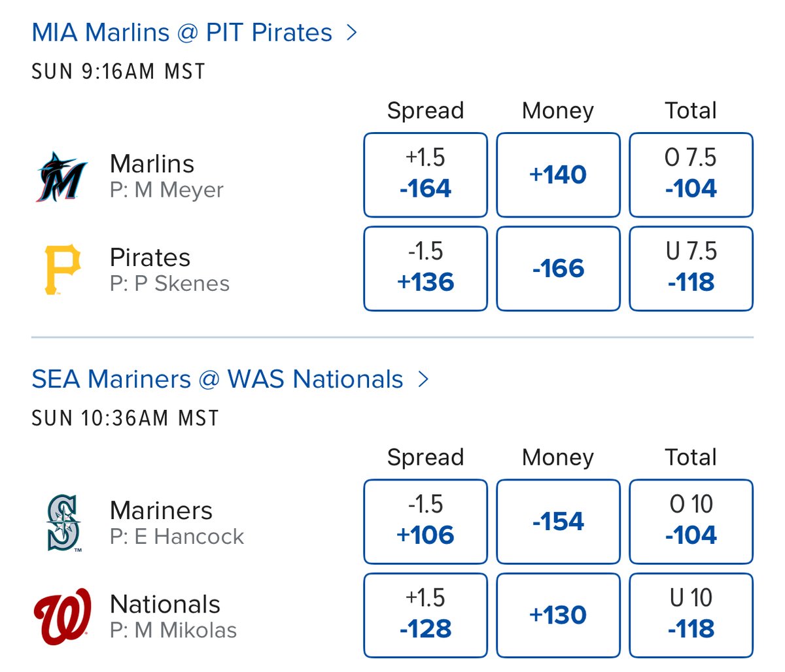Screen dimensions: 785x672
Task: Open MIA Marlins @ PIT Pirates matchup
Action: point(182,32)
